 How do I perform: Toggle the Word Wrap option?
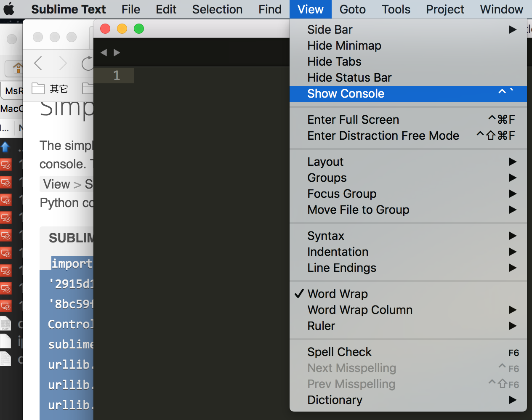coord(408,294)
